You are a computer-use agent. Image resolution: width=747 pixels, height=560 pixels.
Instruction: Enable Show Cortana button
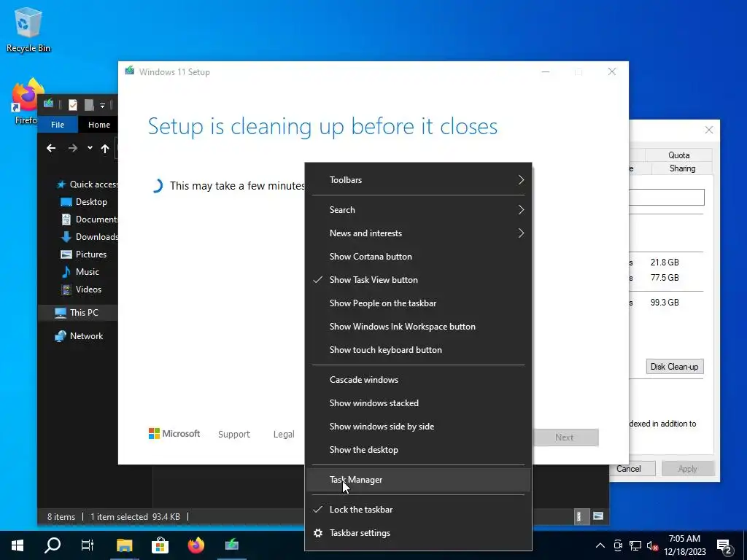coord(418,257)
